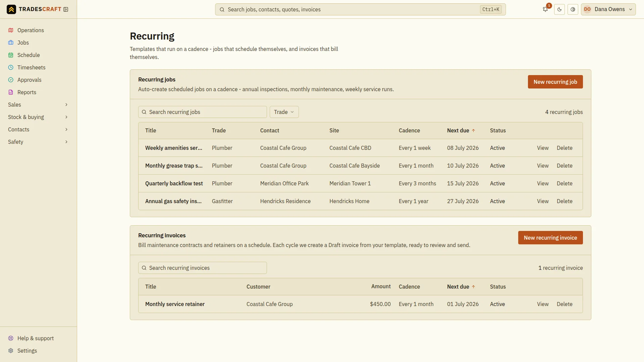Delete the Monthly service retainer invoice

(565, 304)
